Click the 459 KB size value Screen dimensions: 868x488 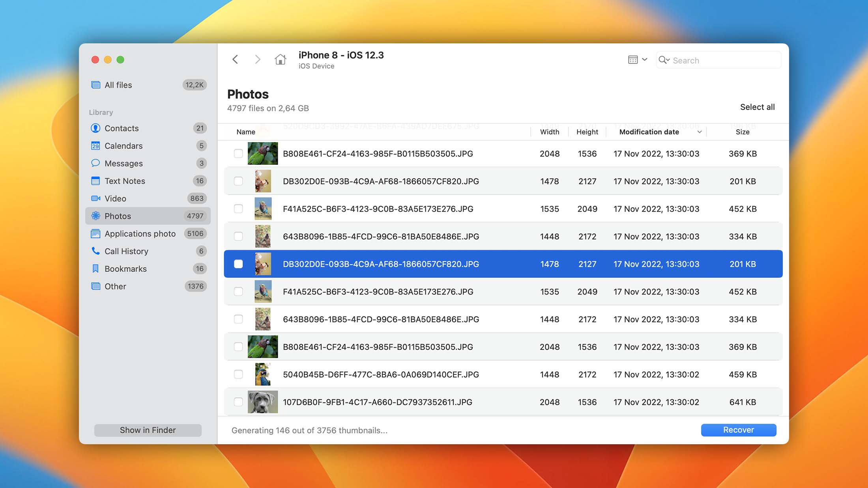click(743, 374)
